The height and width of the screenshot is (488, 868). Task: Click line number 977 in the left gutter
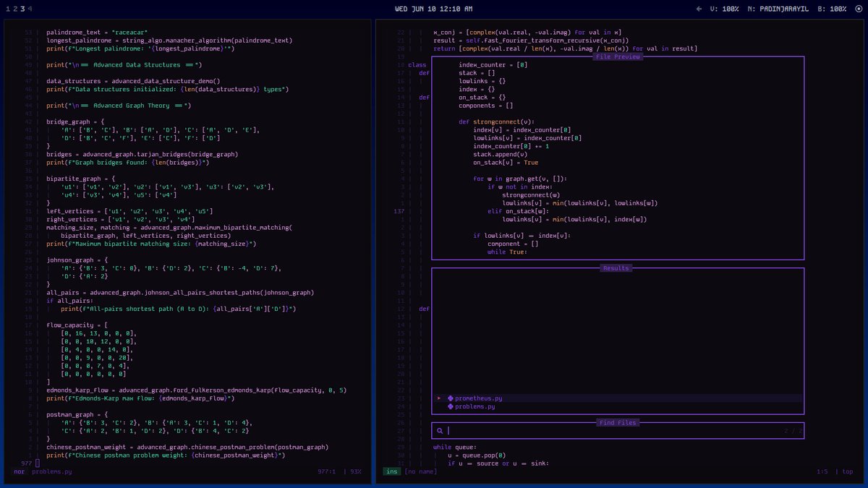(27, 463)
